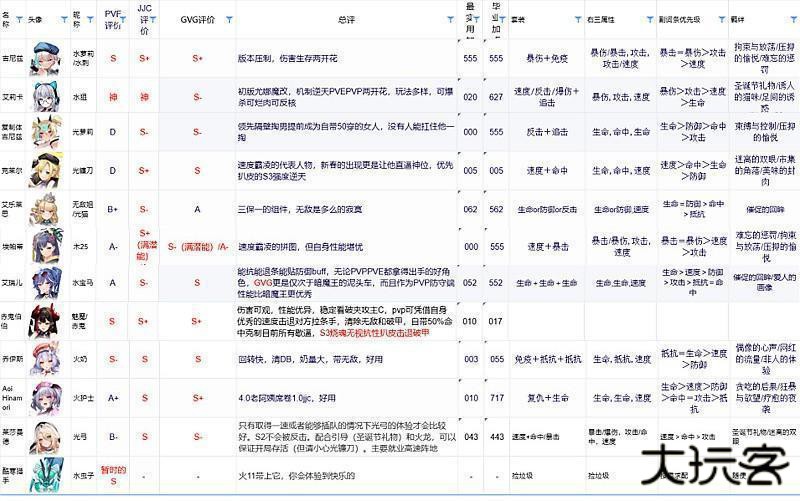The height and width of the screenshot is (501, 800).
Task: Select the 717 value in the 火护士 row
Action: click(x=496, y=398)
